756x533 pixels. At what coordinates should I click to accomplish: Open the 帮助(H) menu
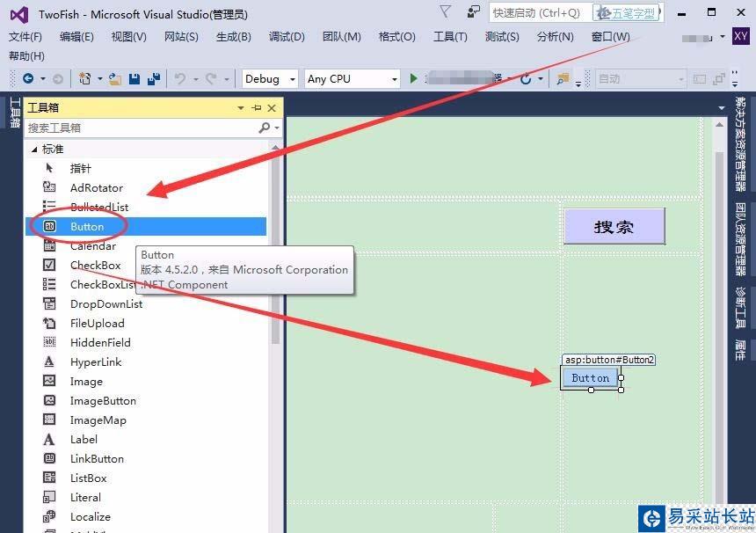[x=26, y=56]
